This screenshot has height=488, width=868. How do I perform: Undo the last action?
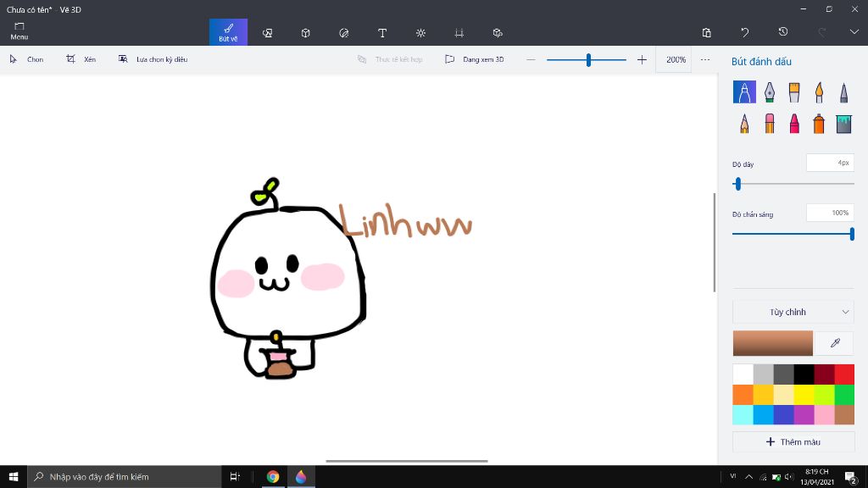pos(744,32)
